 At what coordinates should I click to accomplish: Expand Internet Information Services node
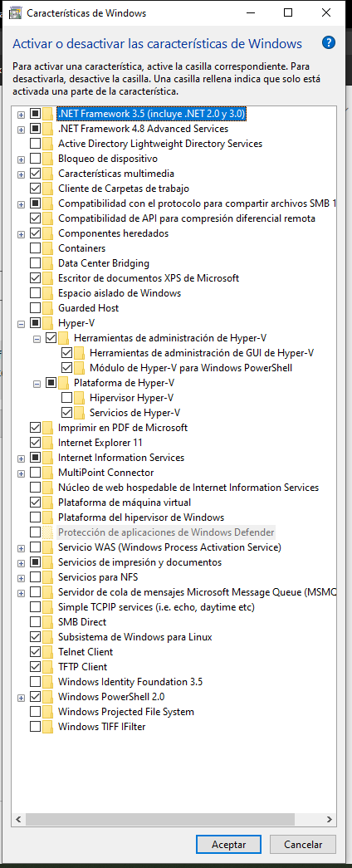point(21,459)
